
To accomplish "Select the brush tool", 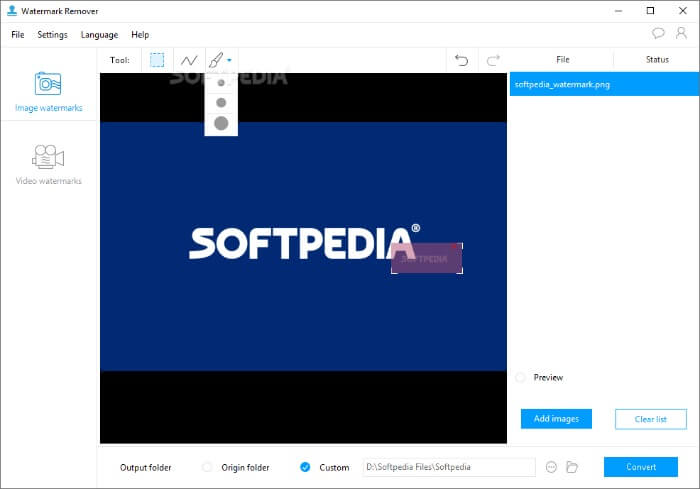I will [216, 60].
